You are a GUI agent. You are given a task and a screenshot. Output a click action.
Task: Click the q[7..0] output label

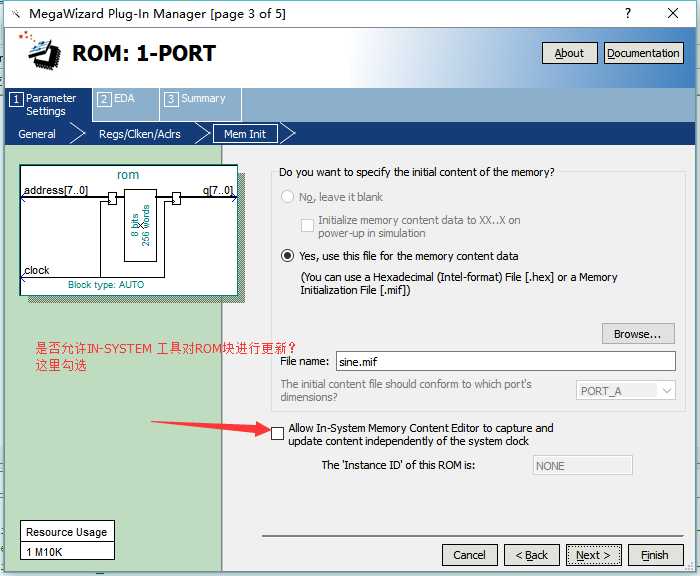[x=217, y=190]
